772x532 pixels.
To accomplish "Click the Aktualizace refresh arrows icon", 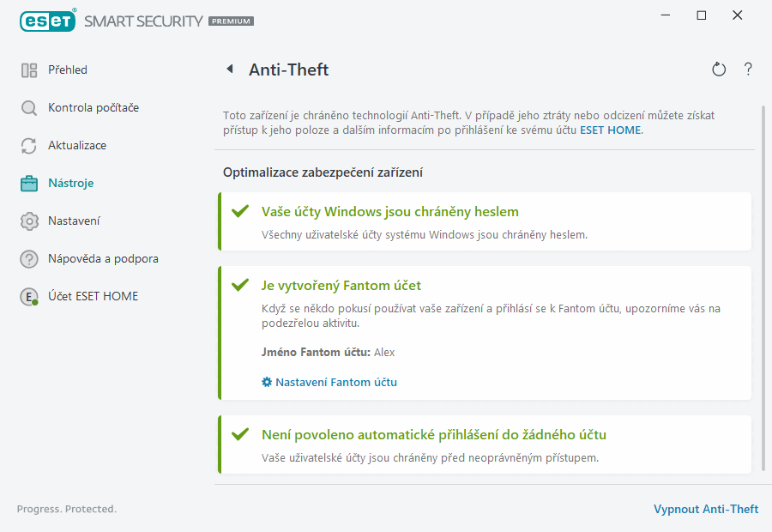I will 29,146.
